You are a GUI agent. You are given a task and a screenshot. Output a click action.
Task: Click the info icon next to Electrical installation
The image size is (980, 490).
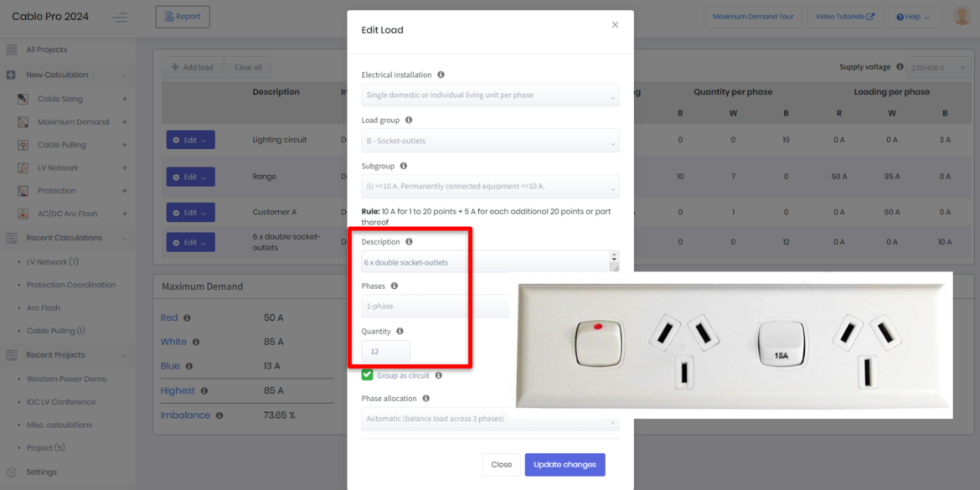pyautogui.click(x=441, y=75)
